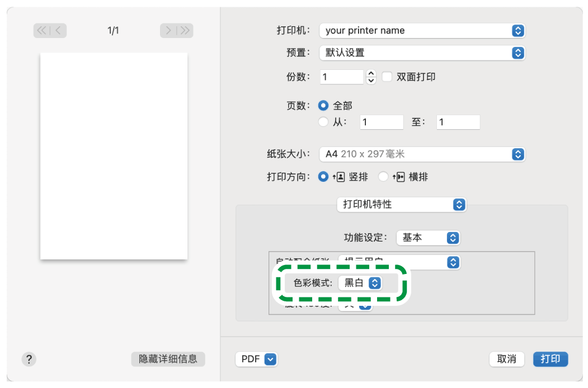Viewport: 588px width, 388px height.
Task: Select the 全部 pages radio button
Action: (324, 105)
